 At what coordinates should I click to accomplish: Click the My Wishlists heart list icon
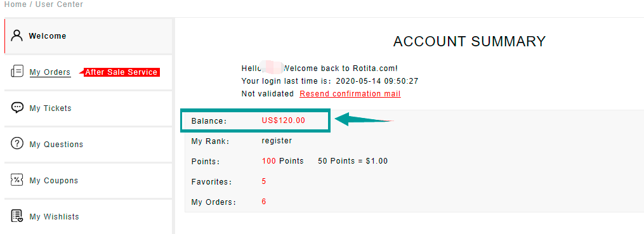(17, 216)
